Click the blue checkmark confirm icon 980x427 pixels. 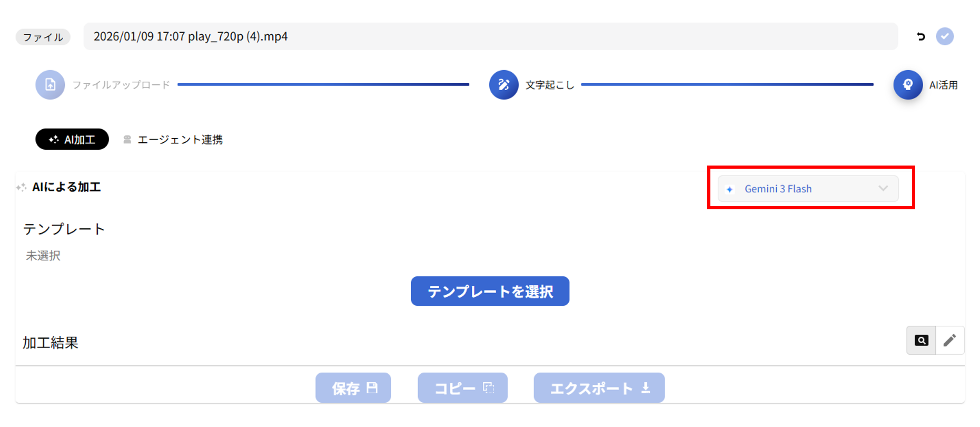click(945, 36)
